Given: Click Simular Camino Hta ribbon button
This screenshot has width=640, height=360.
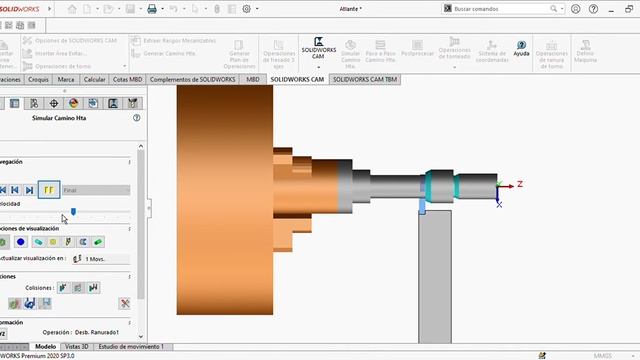Looking at the screenshot, I should (350, 54).
